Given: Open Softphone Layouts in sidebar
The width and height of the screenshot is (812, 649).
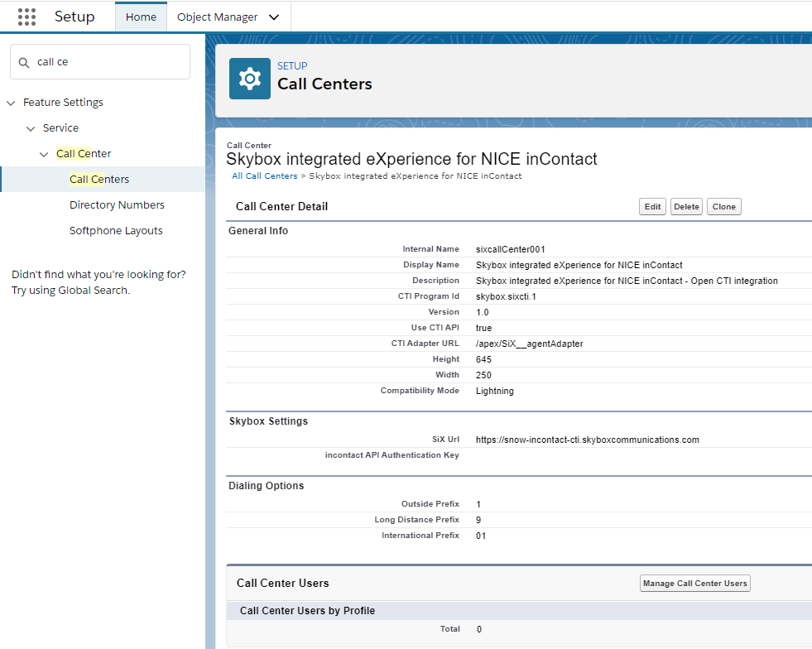Looking at the screenshot, I should 116,231.
